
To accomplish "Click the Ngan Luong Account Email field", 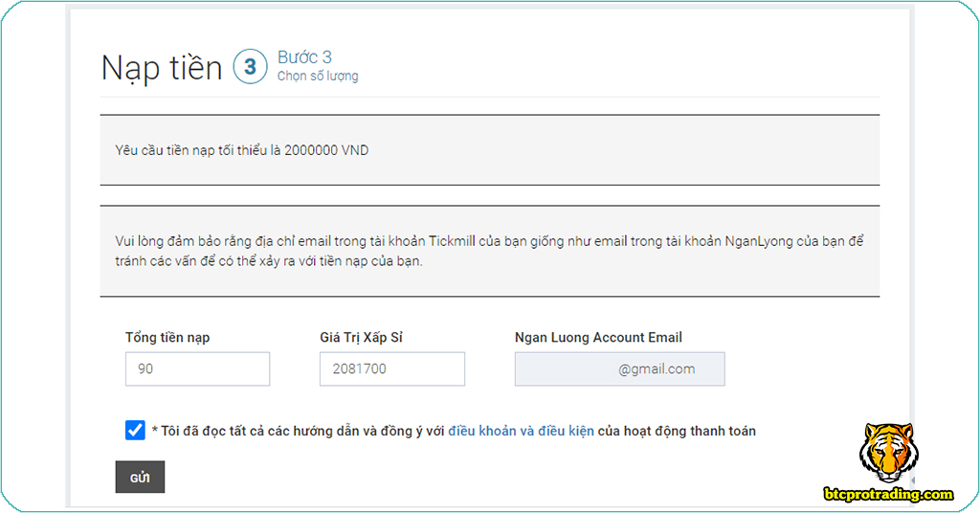I will click(x=619, y=368).
